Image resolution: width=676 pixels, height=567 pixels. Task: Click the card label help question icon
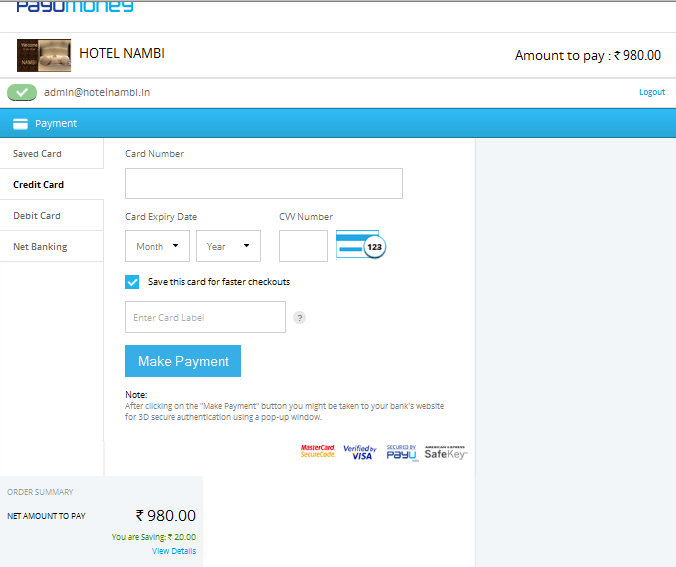pos(299,318)
